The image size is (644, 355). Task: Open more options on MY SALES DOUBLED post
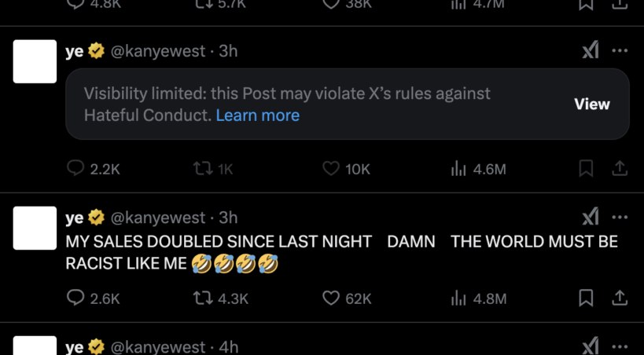[620, 218]
